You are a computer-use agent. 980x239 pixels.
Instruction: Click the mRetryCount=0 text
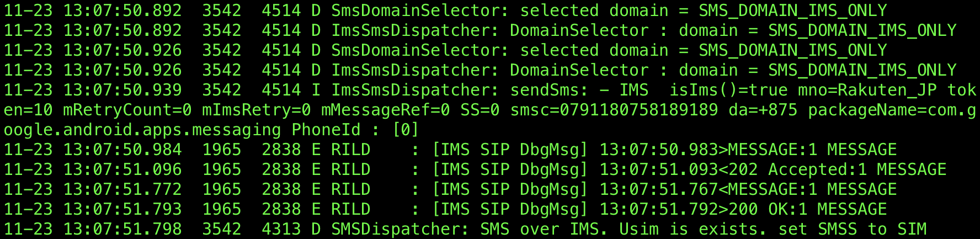pyautogui.click(x=127, y=110)
